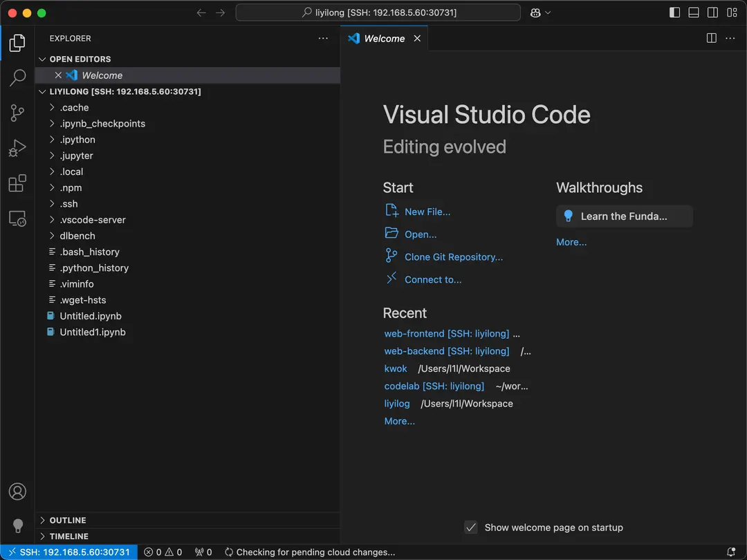The height and width of the screenshot is (560, 747).
Task: Expand the Outline section
Action: (x=187, y=520)
